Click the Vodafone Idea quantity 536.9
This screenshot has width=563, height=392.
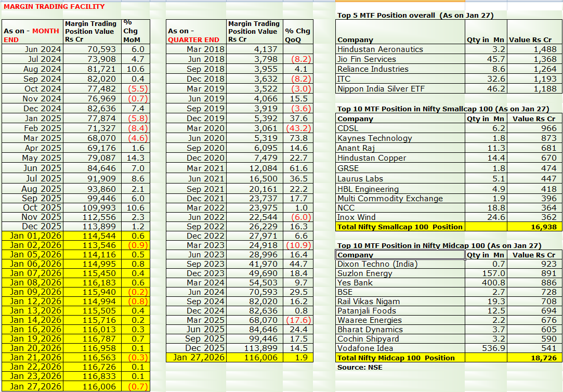coord(486,348)
